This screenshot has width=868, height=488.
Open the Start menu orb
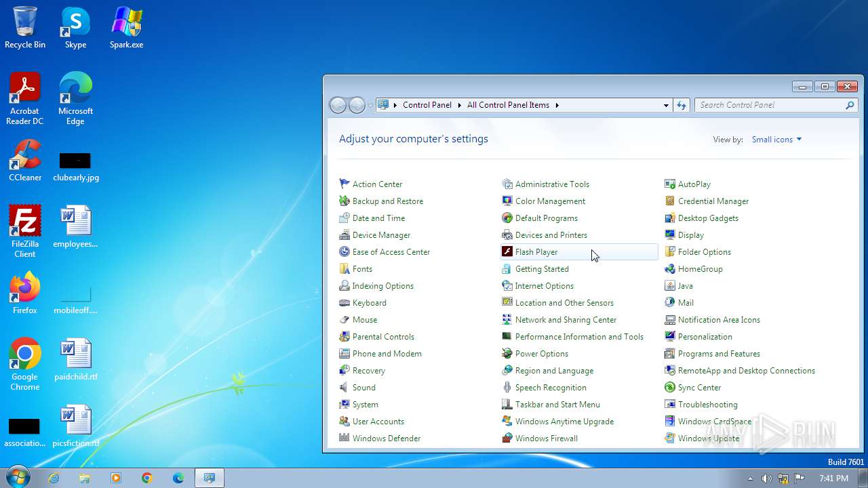[18, 478]
